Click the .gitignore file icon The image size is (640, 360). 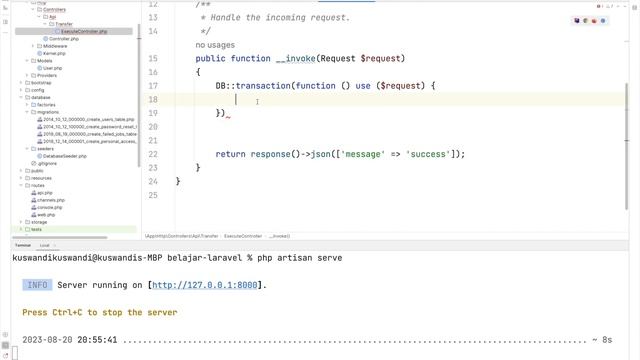click(34, 164)
